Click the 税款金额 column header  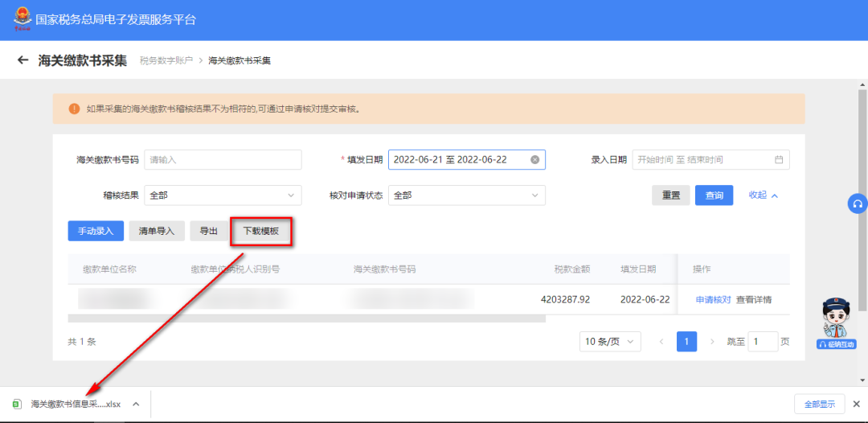[x=572, y=269]
